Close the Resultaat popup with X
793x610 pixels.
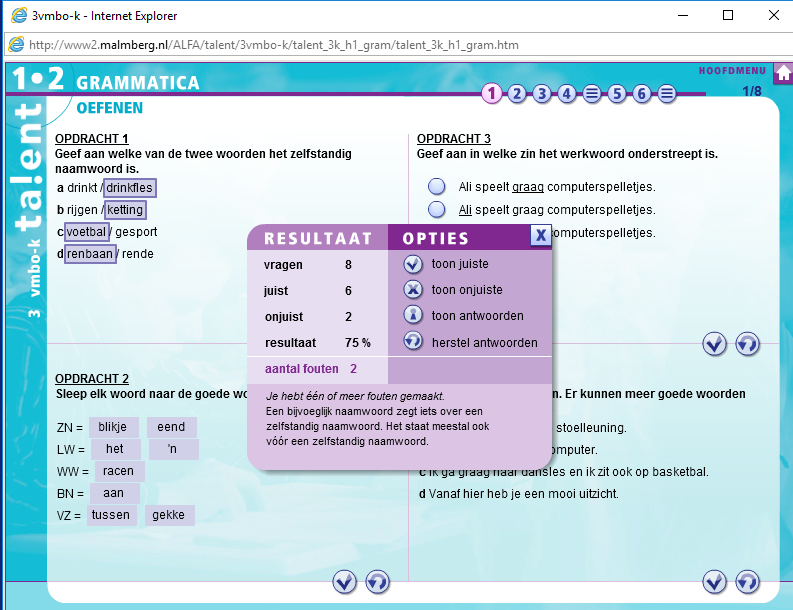pos(539,236)
